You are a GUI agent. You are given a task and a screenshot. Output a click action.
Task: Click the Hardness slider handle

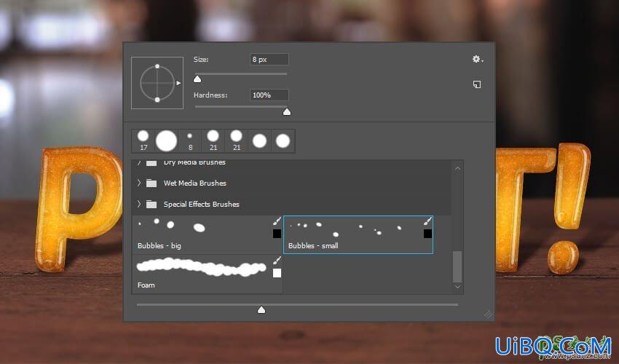pos(287,112)
